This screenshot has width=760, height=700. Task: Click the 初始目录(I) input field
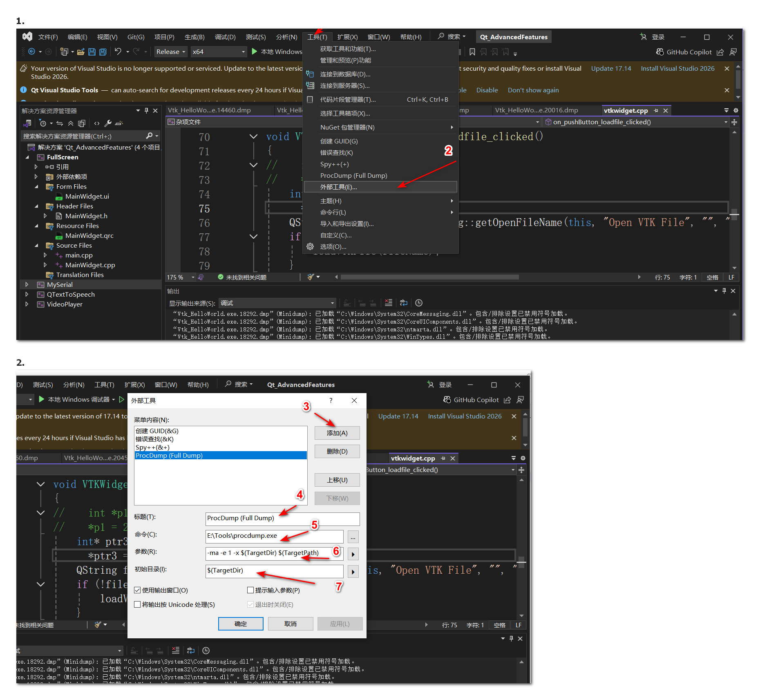(274, 570)
